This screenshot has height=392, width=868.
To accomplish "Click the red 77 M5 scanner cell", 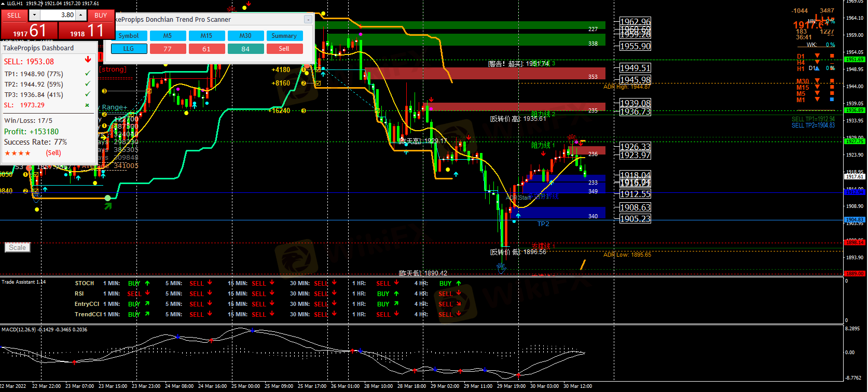I will pyautogui.click(x=168, y=49).
